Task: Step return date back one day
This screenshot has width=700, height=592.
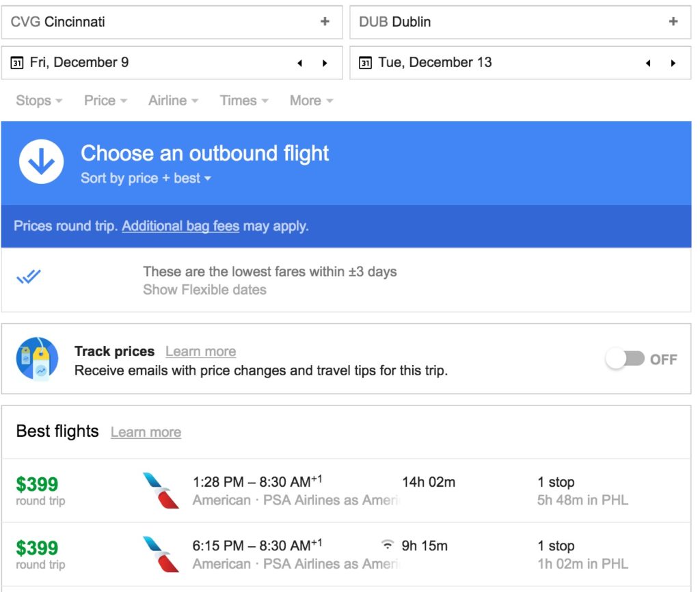Action: coord(648,63)
